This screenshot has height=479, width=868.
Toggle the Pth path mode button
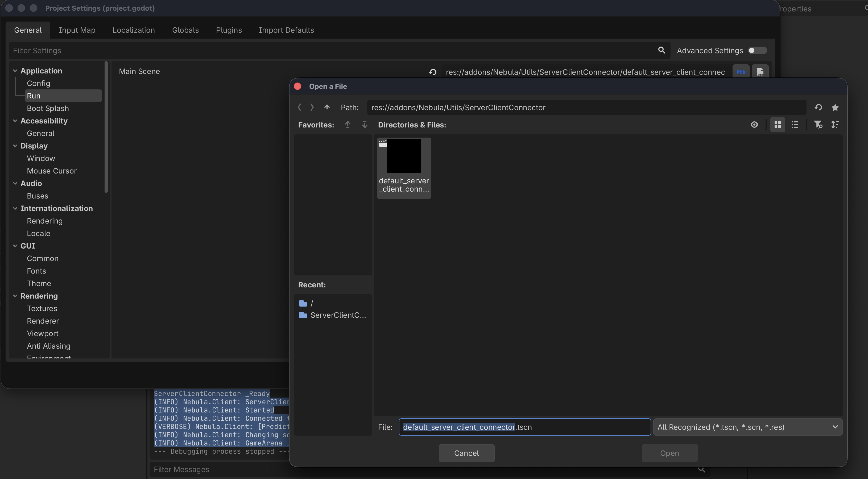(x=741, y=72)
